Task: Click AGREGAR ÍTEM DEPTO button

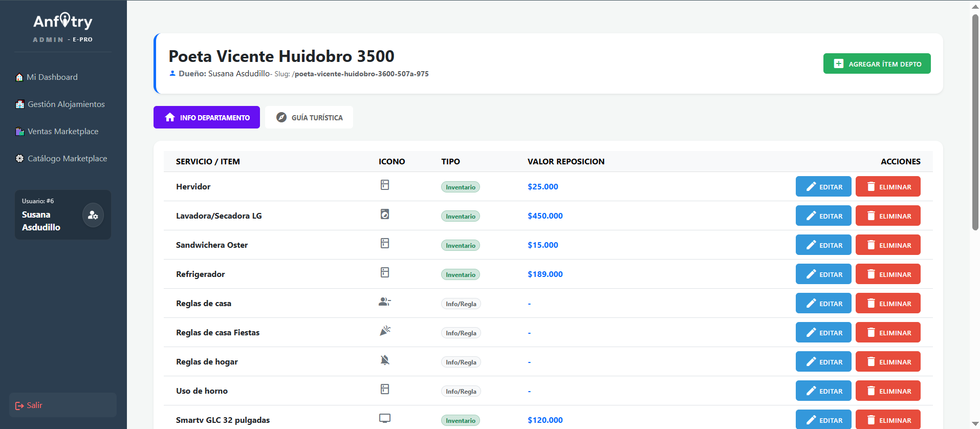Action: [x=877, y=63]
